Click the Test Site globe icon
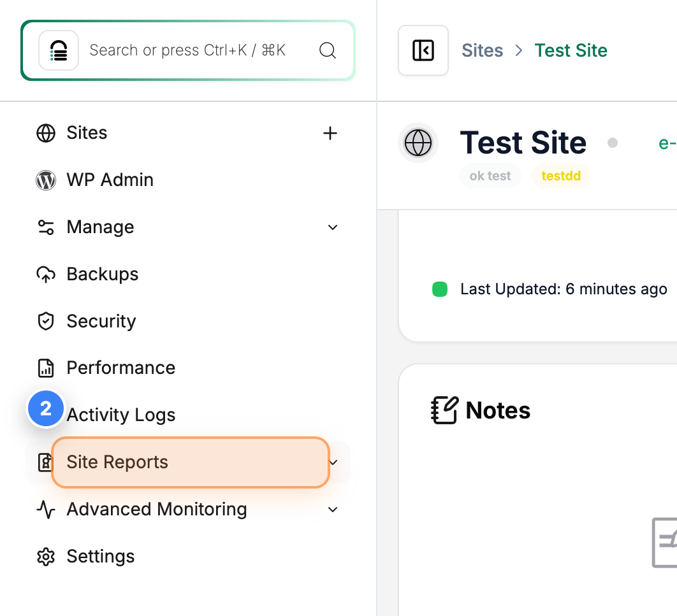Screen dimensions: 677x616 tap(418, 143)
